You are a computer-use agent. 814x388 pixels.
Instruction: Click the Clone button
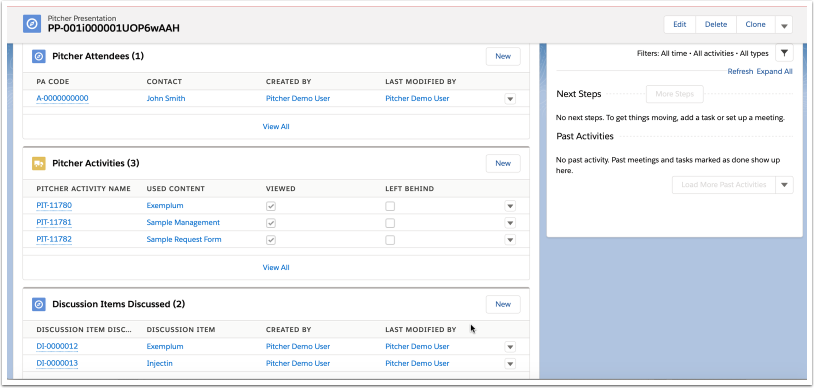(x=755, y=24)
